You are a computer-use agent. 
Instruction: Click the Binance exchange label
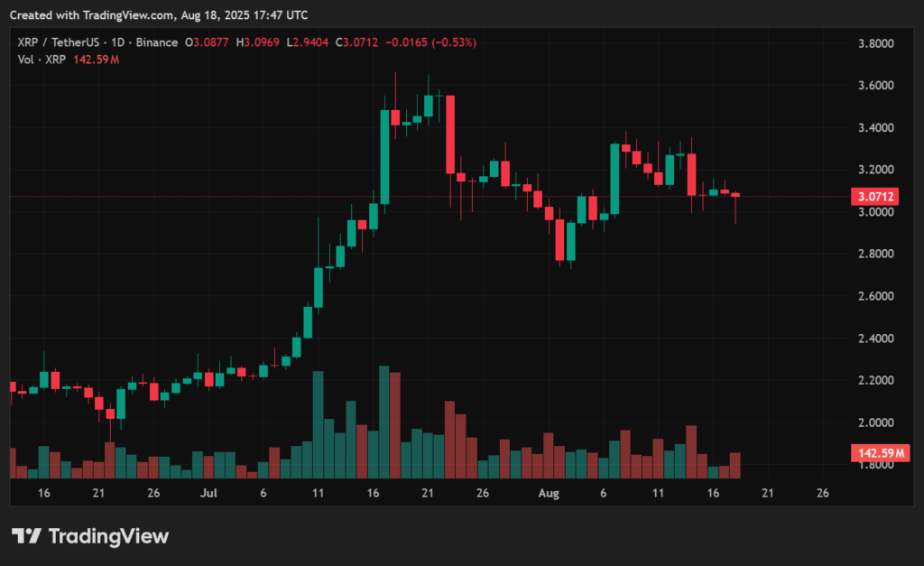click(153, 42)
